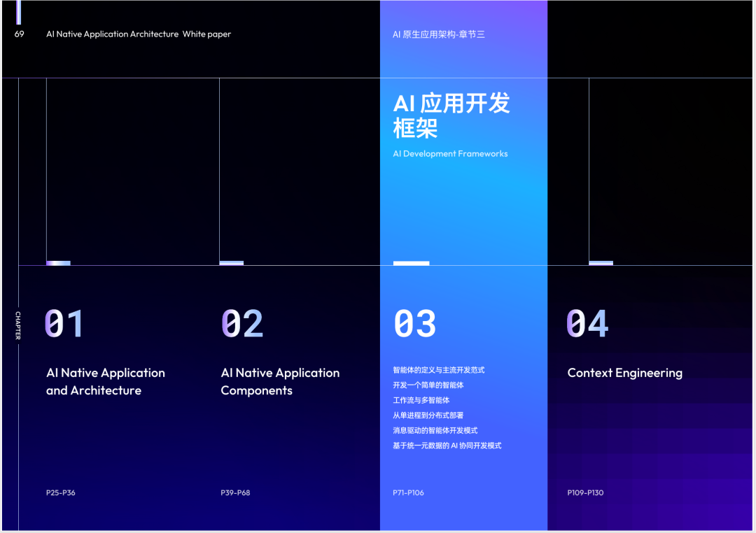Select the line "消息驱动的智能体开发模式"

tap(435, 430)
